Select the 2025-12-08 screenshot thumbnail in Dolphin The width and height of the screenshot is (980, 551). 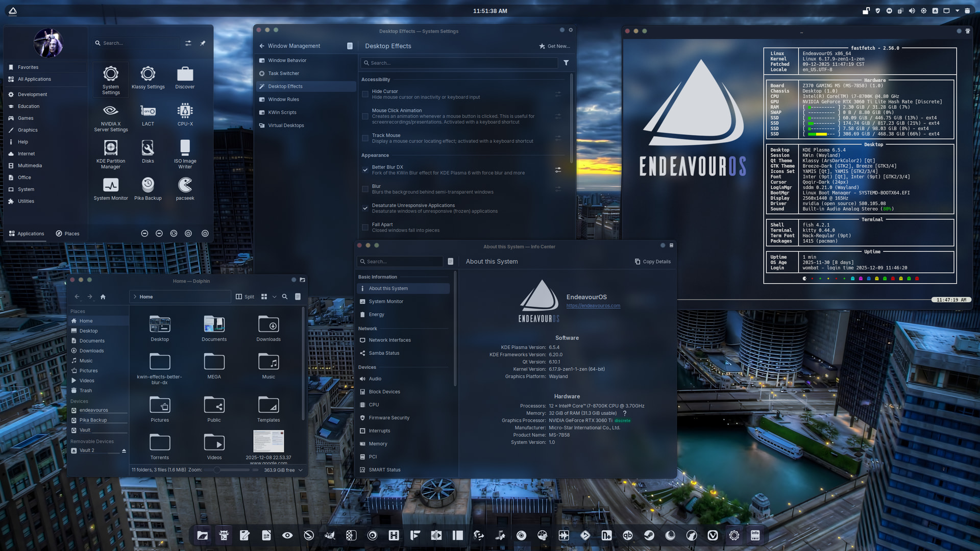[268, 442]
